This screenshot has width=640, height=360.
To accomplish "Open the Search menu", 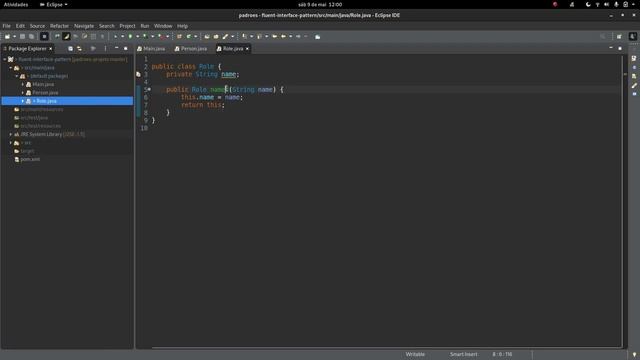I will [x=107, y=26].
